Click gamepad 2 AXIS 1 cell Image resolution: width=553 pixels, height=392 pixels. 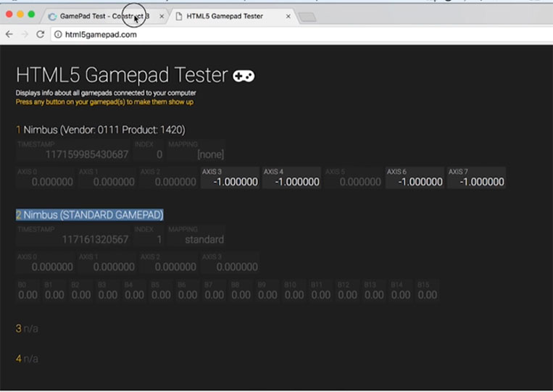pyautogui.click(x=107, y=263)
